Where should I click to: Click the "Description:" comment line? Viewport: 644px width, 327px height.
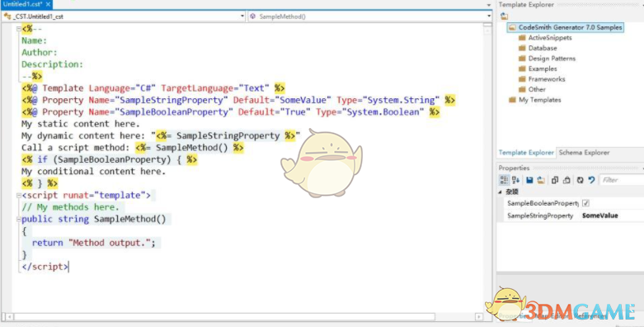tap(52, 64)
